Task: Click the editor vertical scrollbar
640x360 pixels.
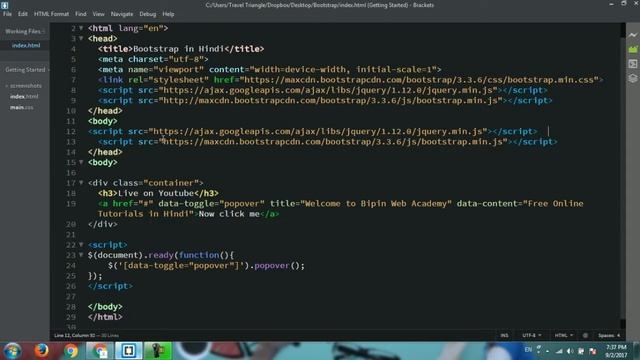Action: [623, 176]
